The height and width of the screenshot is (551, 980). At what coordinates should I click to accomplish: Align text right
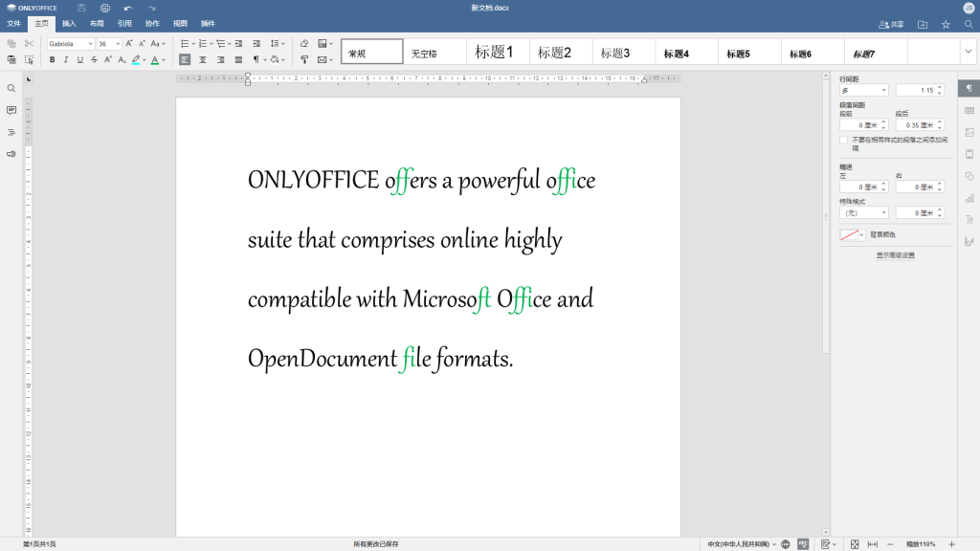tap(221, 60)
